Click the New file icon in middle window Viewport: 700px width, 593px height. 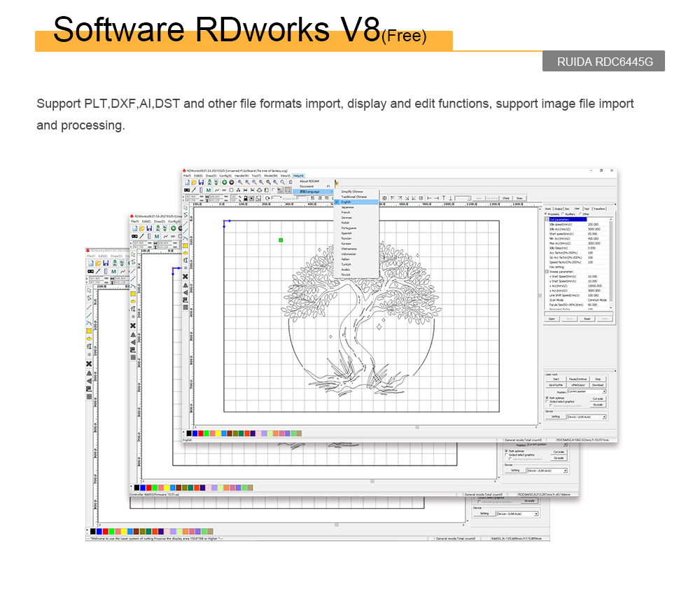coord(135,228)
